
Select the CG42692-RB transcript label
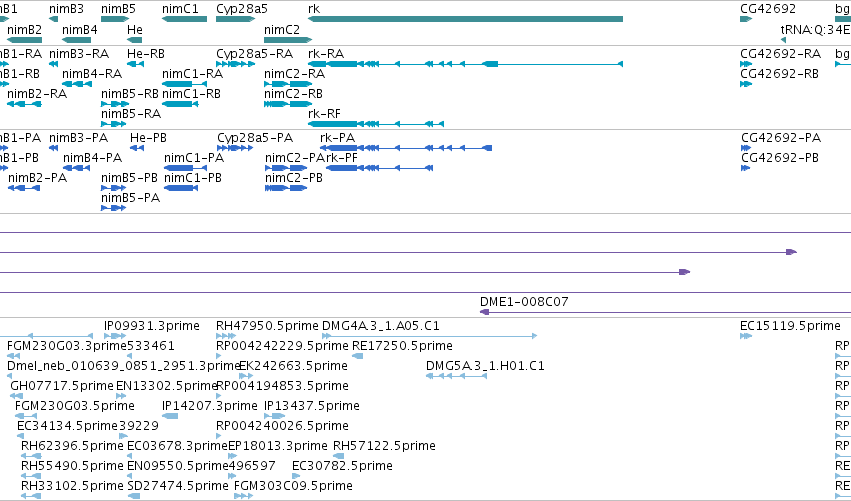(779, 74)
